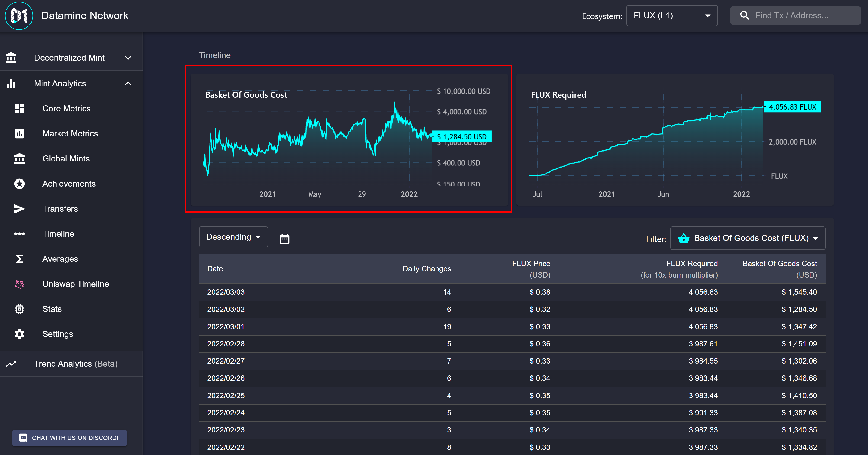Click the Discord logo icon on chat button
The height and width of the screenshot is (455, 868).
[23, 438]
